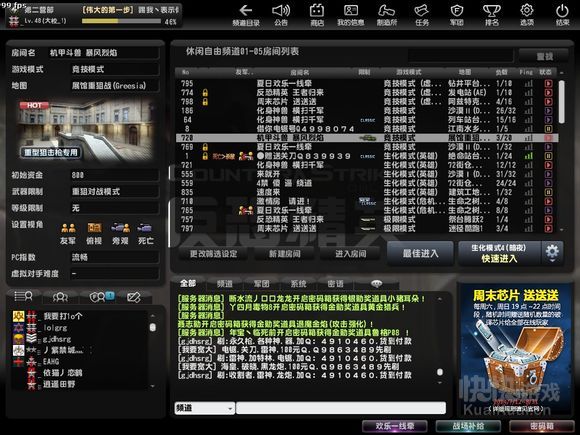Click 快速进入 quick join button
This screenshot has height=435, width=580.
click(x=499, y=253)
